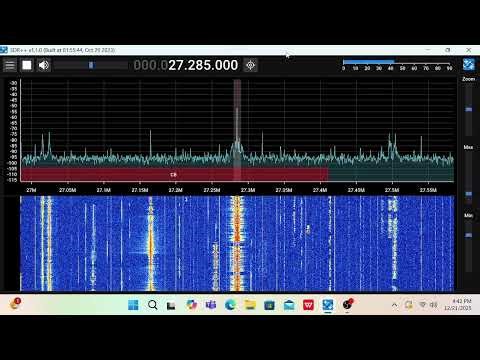Expand the system tray hidden icons chevron

(394, 305)
